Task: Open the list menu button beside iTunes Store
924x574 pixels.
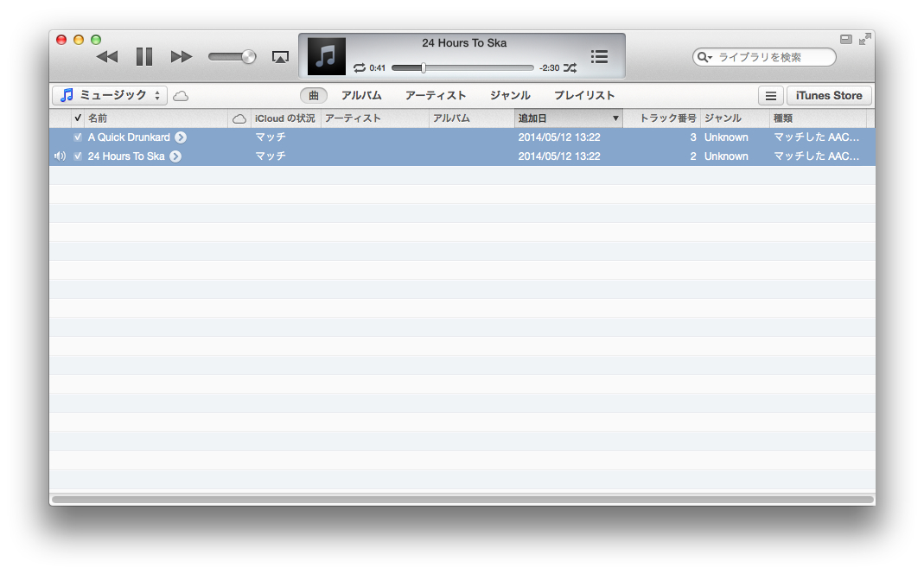Action: pos(770,95)
